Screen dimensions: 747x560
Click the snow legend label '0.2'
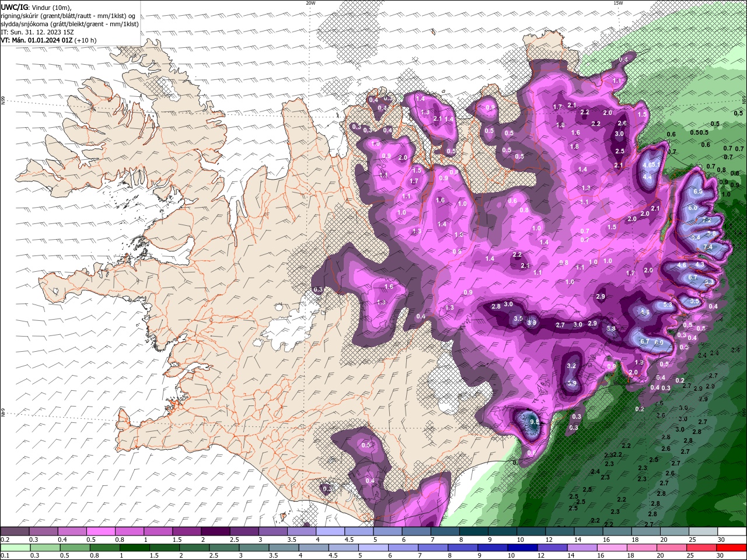click(x=6, y=540)
